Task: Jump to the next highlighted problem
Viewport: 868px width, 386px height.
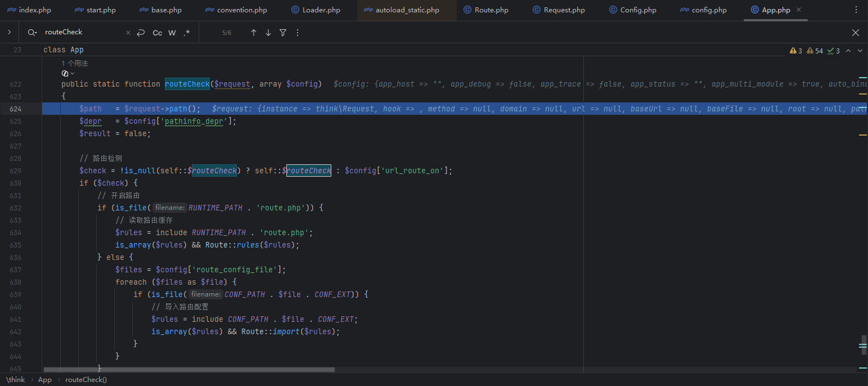Action: [860, 51]
